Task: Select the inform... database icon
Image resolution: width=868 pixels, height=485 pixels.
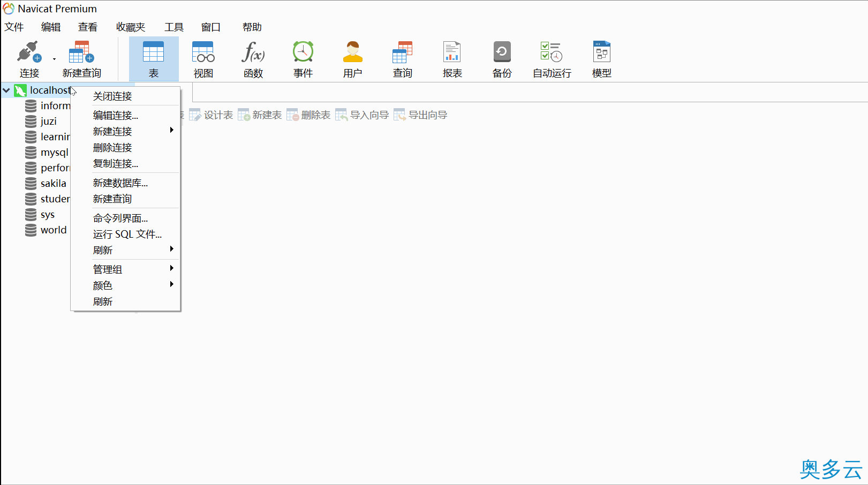Action: pyautogui.click(x=31, y=106)
